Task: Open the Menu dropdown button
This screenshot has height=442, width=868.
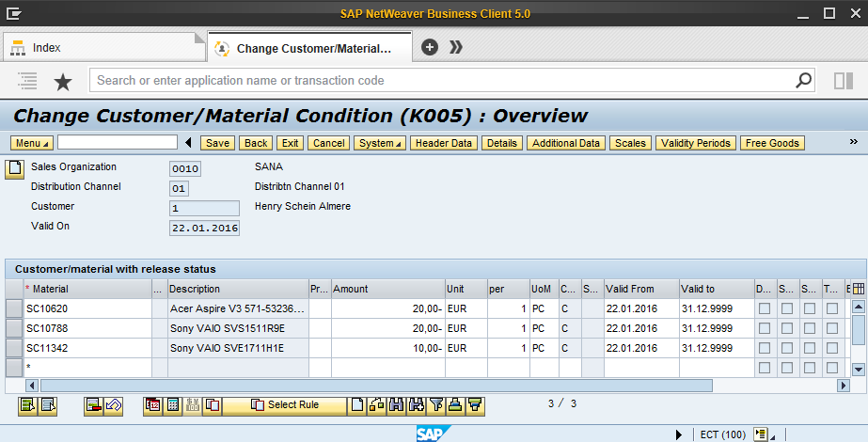Action: pyautogui.click(x=32, y=143)
